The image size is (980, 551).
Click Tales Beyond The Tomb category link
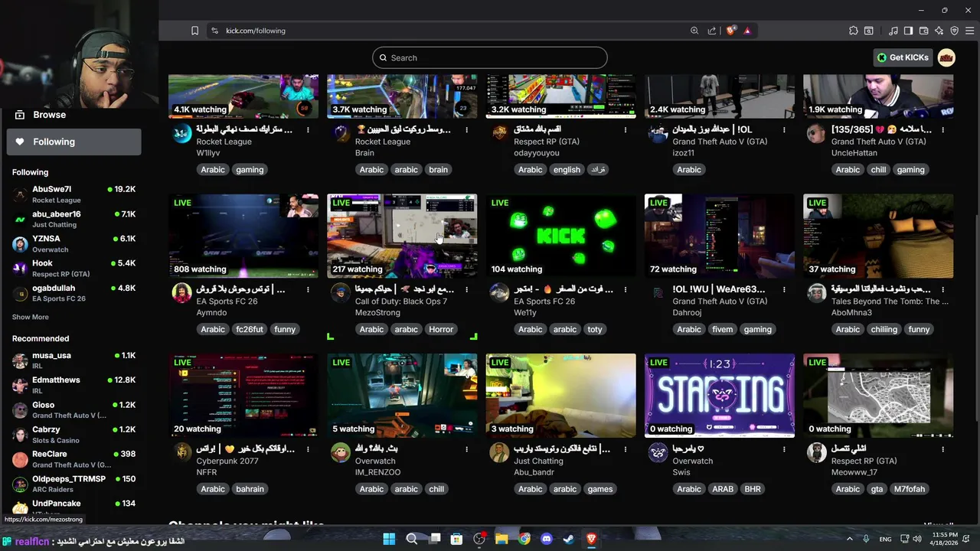(x=890, y=302)
